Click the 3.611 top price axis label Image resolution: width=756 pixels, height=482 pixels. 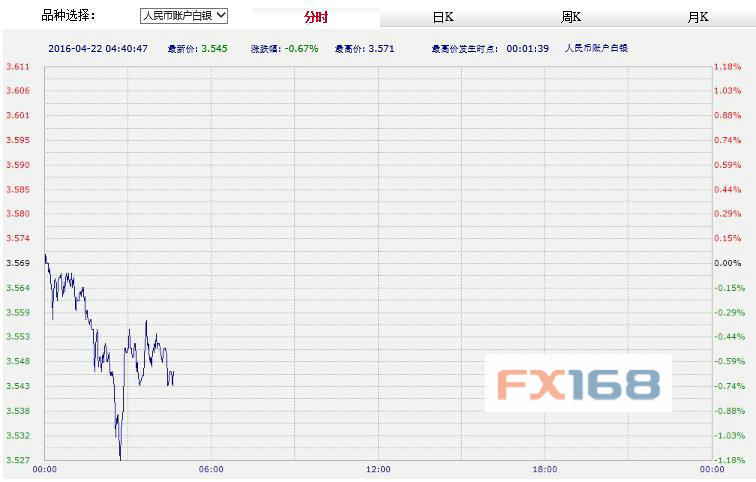[x=17, y=66]
